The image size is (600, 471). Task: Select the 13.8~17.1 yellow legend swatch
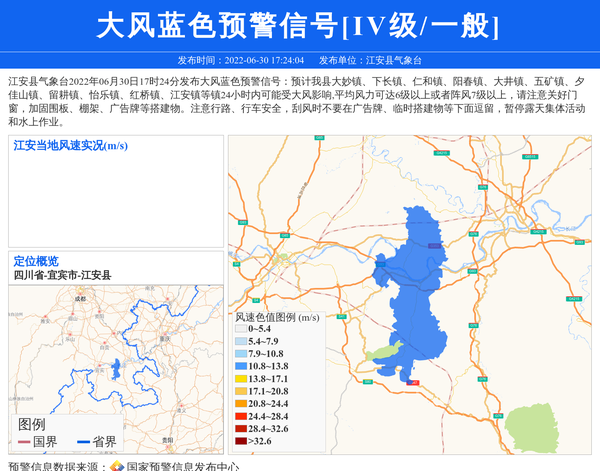(x=241, y=379)
